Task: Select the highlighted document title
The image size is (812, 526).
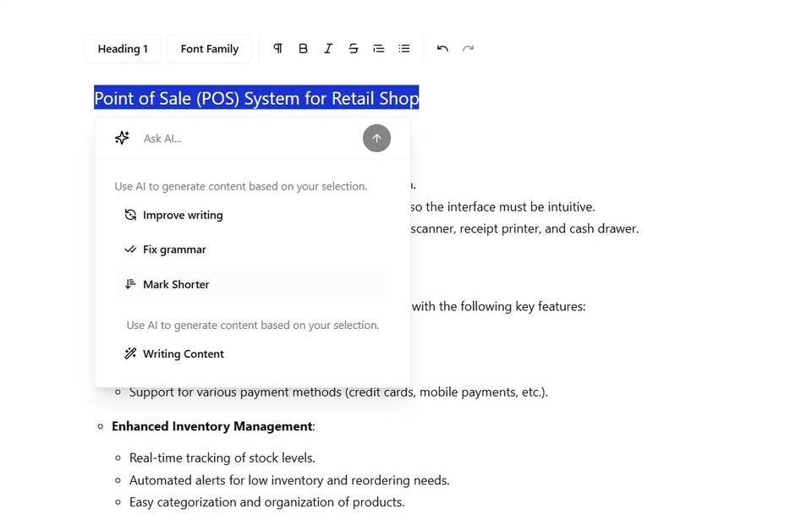Action: click(256, 98)
